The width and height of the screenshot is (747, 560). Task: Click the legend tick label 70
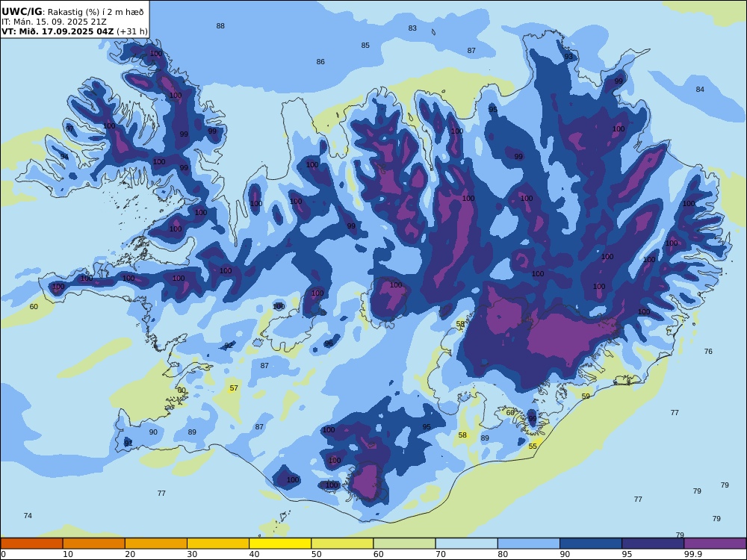pyautogui.click(x=441, y=554)
